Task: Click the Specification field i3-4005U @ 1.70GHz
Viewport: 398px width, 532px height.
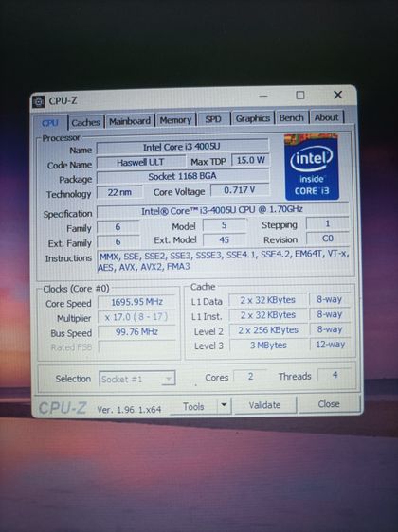Action: click(223, 210)
